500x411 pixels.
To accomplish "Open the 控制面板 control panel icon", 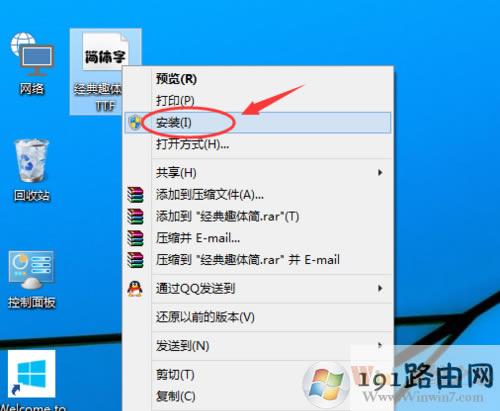I will pyautogui.click(x=32, y=279).
